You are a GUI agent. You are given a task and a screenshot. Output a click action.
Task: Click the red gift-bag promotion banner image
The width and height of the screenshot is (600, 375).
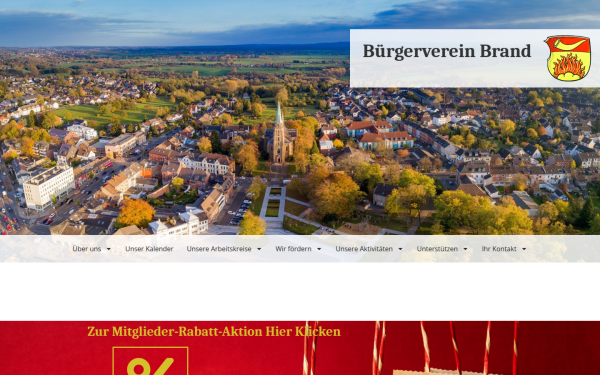(300, 348)
